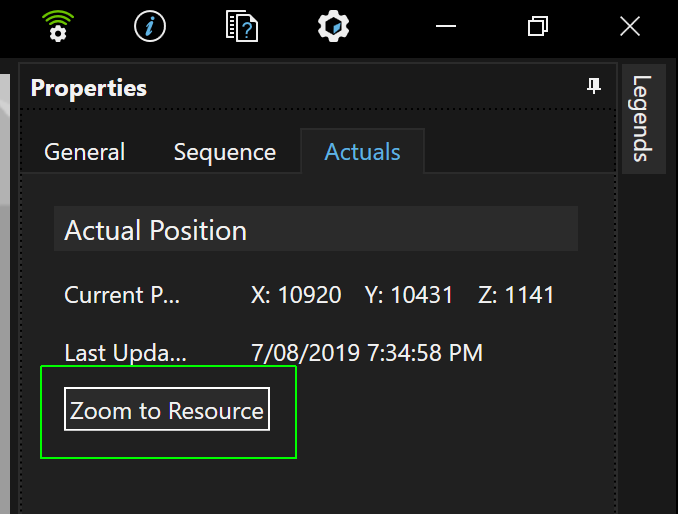Collapse the Actual Position section header
Viewport: 678px width, 514px height.
(315, 230)
